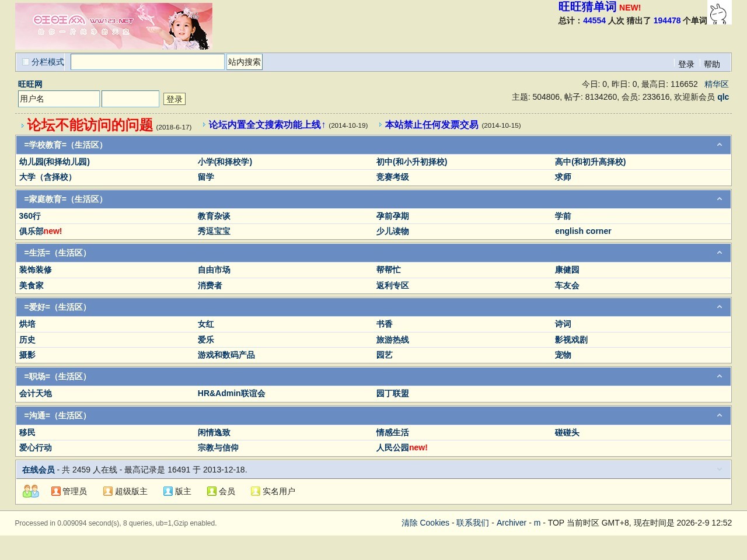
Task: Open the 帮助 menu item
Action: pyautogui.click(x=711, y=64)
